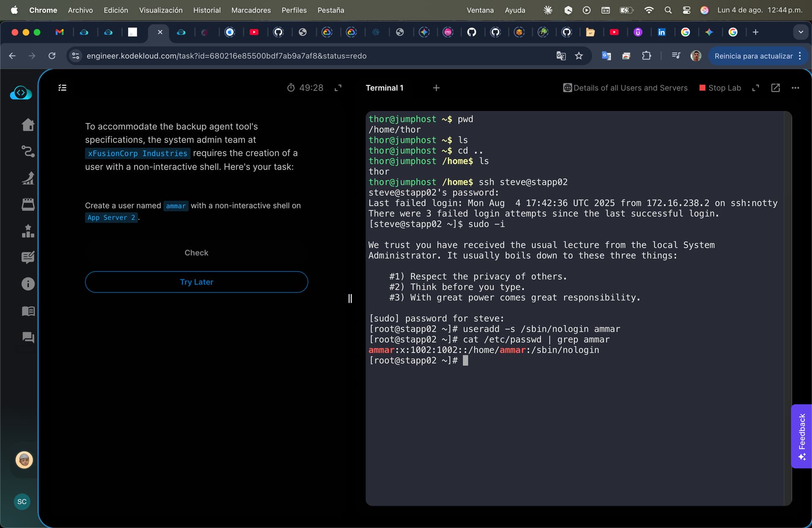Open the KodeKloud home sidebar icon
Screen dimensions: 812x528
pyautogui.click(x=28, y=125)
